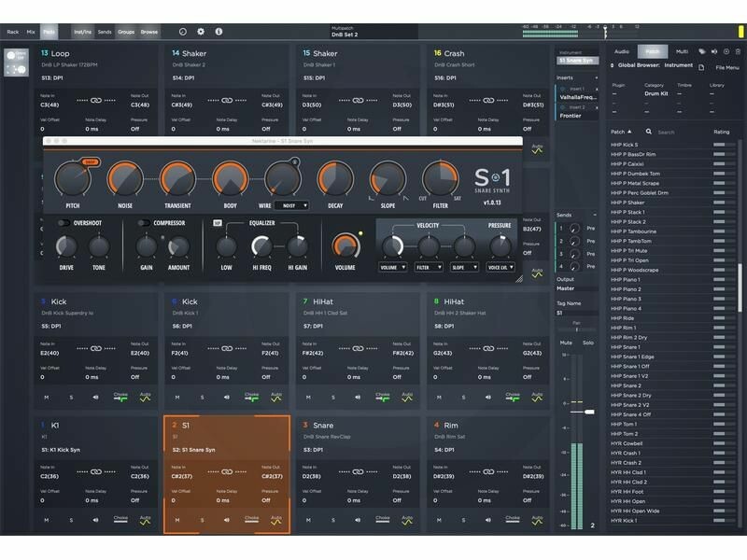Toggle the Overshoot switch in S1 synth
The height and width of the screenshot is (560, 747).
pyautogui.click(x=63, y=223)
